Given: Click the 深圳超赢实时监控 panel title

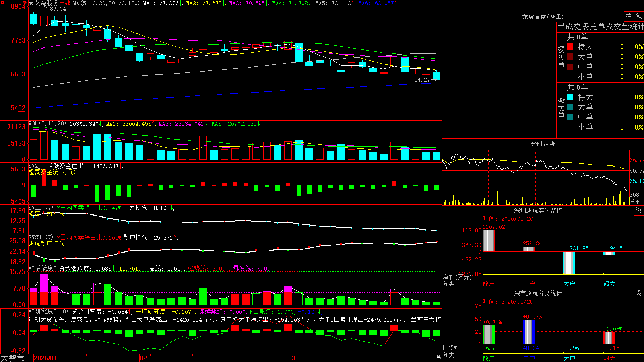Looking at the screenshot, I should (538, 210).
